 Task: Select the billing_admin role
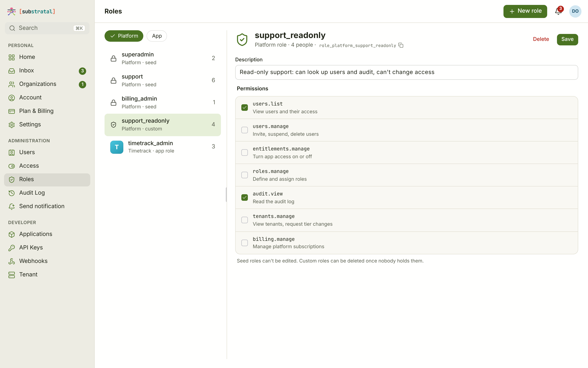coord(163,102)
